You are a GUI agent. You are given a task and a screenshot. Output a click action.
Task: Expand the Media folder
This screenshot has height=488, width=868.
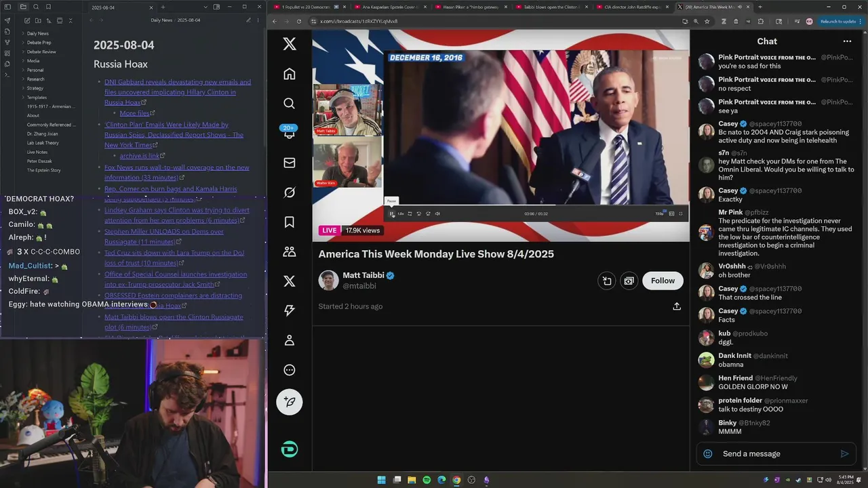point(33,61)
